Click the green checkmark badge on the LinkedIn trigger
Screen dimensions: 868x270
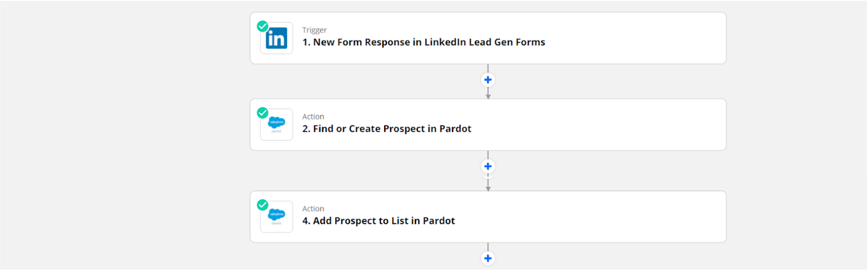coord(263,26)
